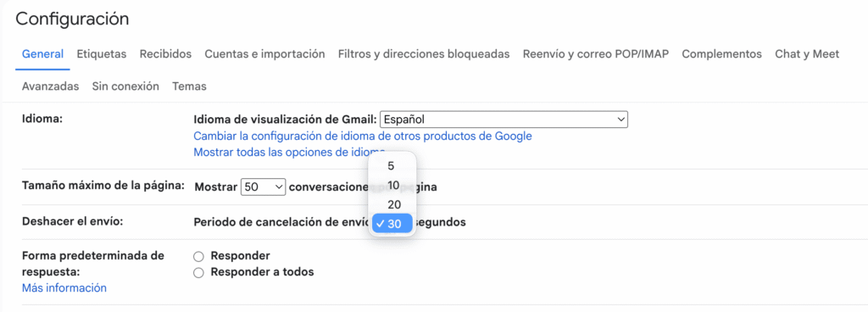Open the Avanzadas tab
Viewport: 868px width, 312px height.
click(50, 86)
